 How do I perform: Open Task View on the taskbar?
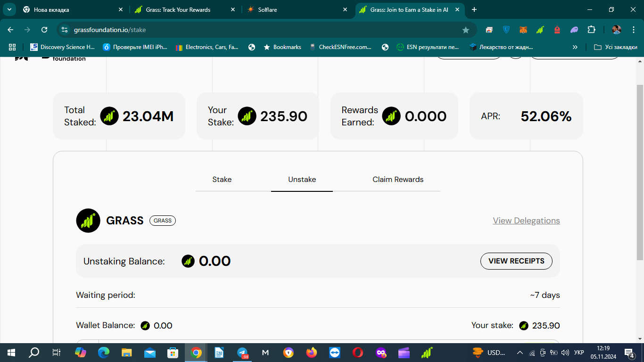pyautogui.click(x=56, y=353)
